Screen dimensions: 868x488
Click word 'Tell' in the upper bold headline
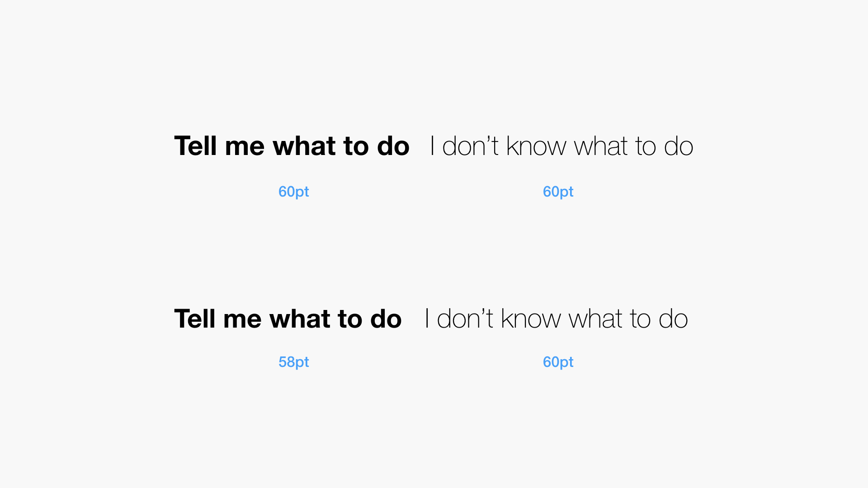click(195, 146)
